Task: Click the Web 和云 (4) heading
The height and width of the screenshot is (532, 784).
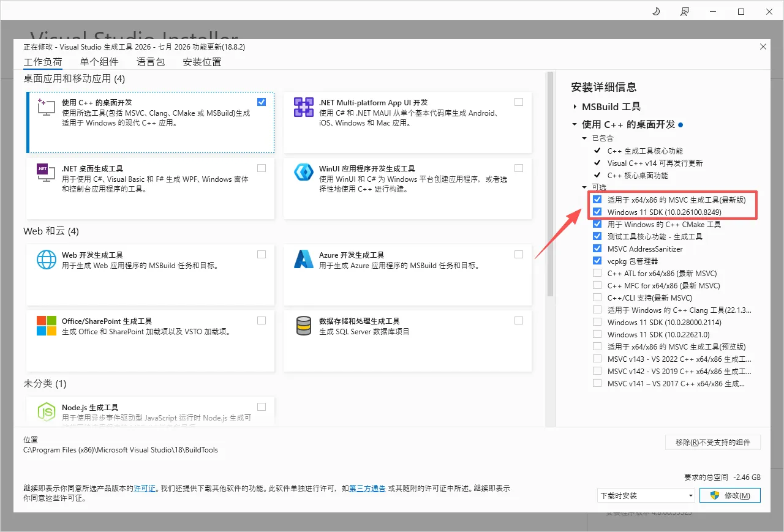Action: [51, 231]
